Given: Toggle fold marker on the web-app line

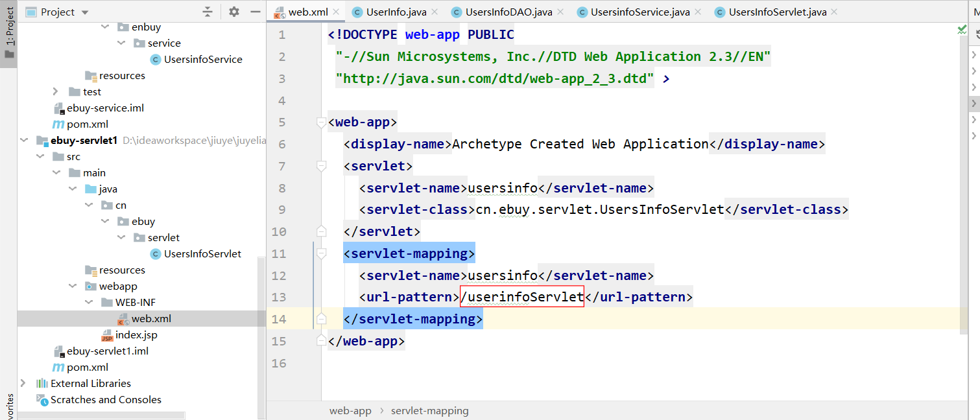Looking at the screenshot, I should (320, 122).
